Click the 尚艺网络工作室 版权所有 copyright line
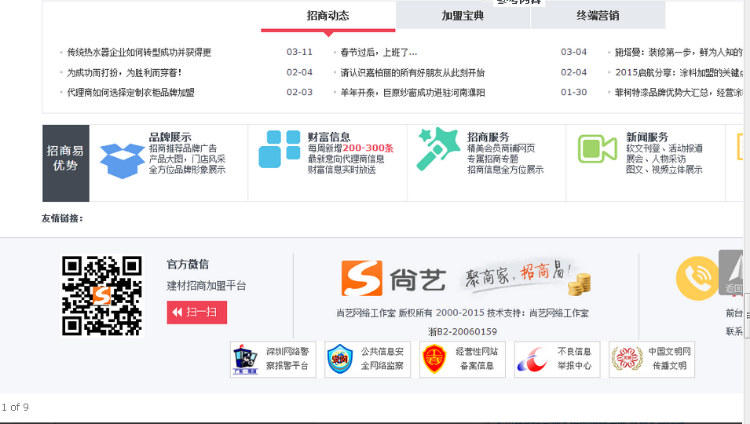 point(463,313)
